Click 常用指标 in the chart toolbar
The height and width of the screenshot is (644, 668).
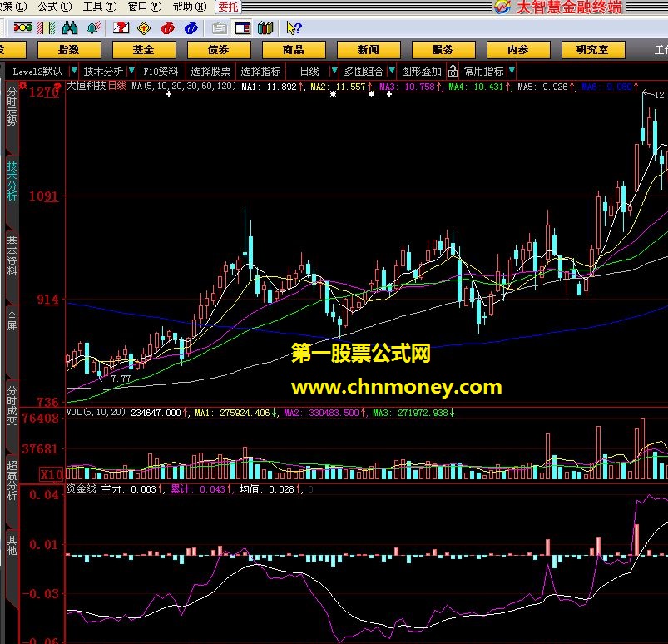(483, 72)
